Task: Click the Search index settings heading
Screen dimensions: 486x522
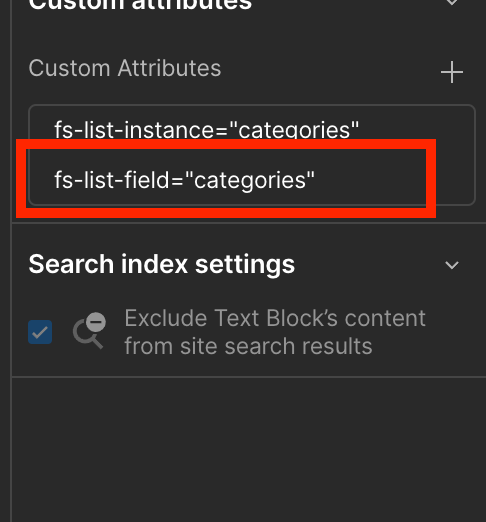Action: pos(162,264)
